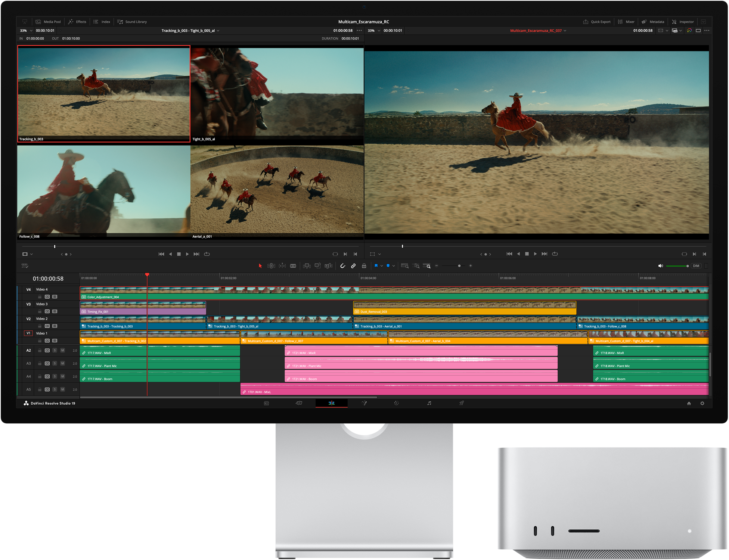Image resolution: width=729 pixels, height=560 pixels.
Task: Open the Fairlight music note page
Action: coord(429,403)
